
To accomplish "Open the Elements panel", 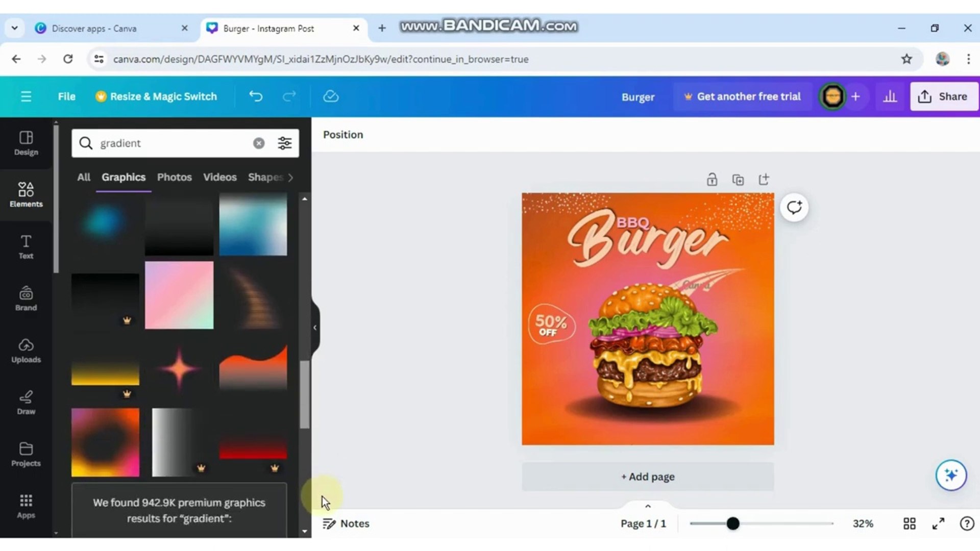I will 26,195.
